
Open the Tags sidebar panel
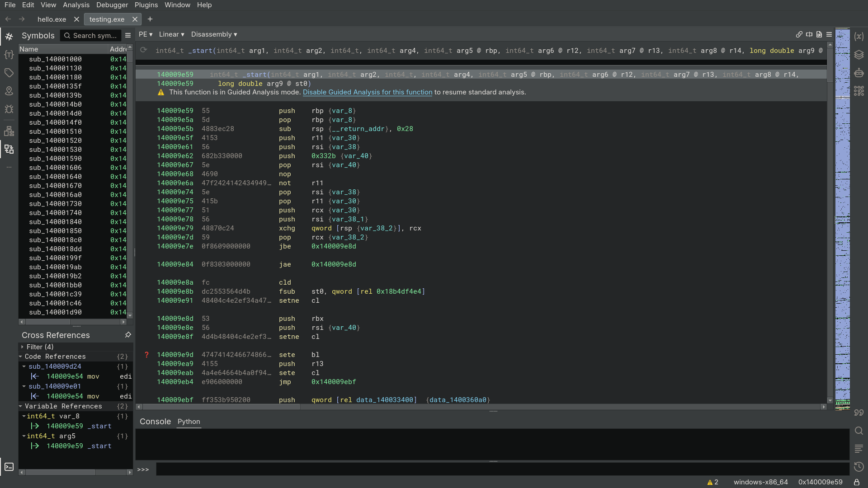point(9,73)
